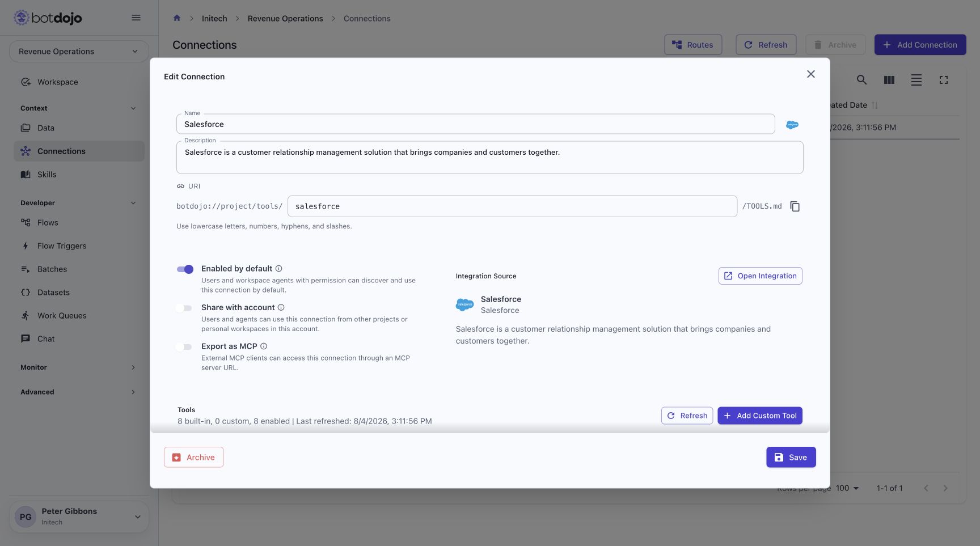Copy the connection URI
The image size is (980, 546).
[795, 206]
